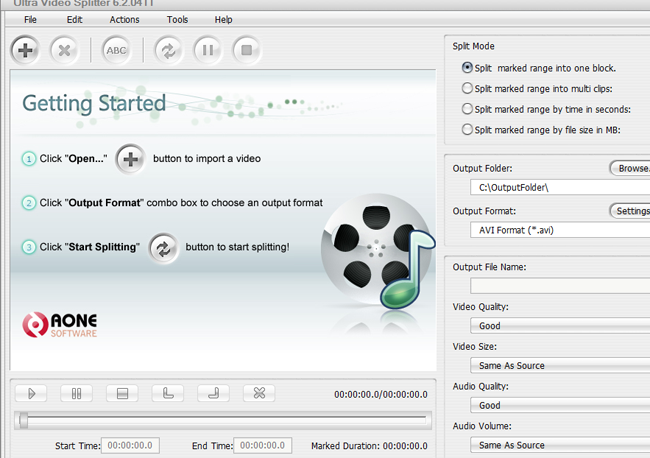The width and height of the screenshot is (650, 458).
Task: Click the ABC rename toolbar button
Action: tap(116, 50)
